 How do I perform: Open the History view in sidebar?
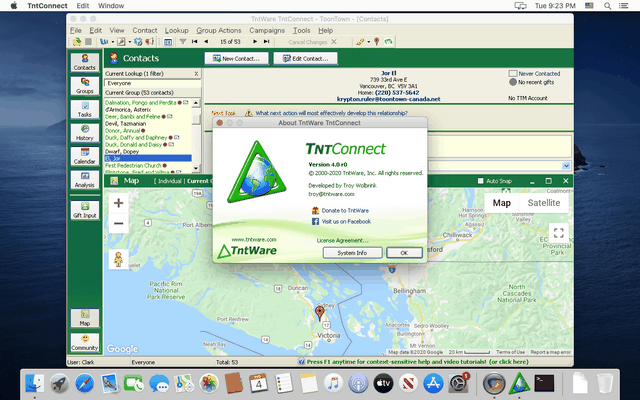point(84,133)
